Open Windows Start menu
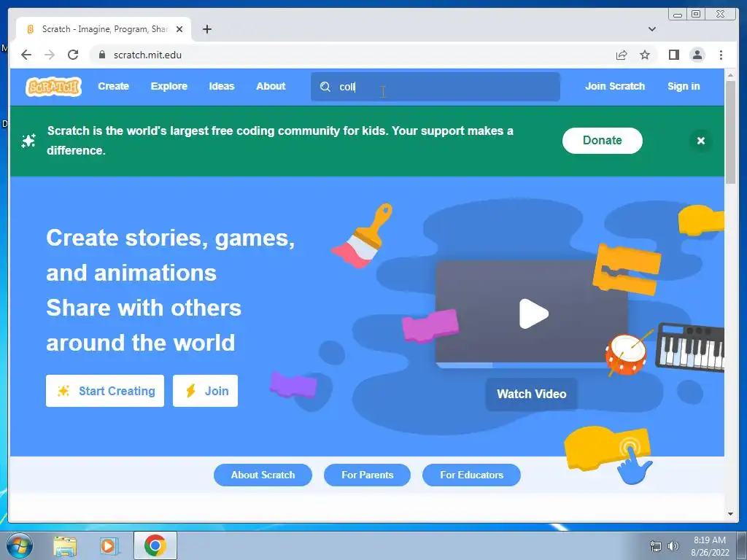This screenshot has height=560, width=747. tap(20, 545)
